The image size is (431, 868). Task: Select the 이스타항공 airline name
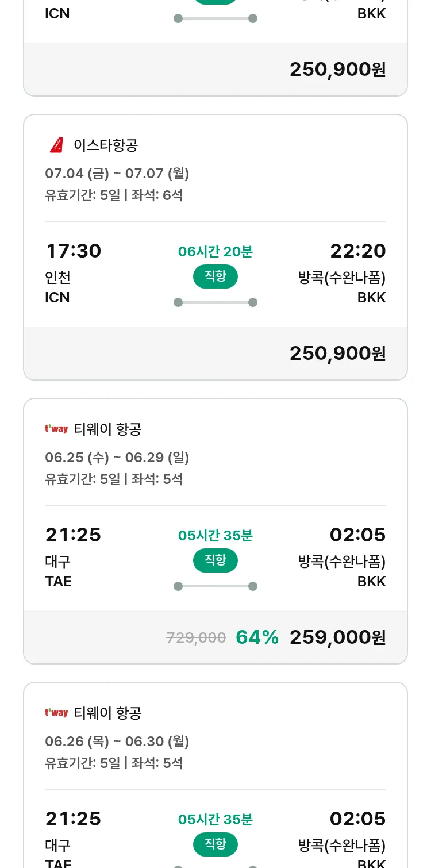tap(106, 145)
